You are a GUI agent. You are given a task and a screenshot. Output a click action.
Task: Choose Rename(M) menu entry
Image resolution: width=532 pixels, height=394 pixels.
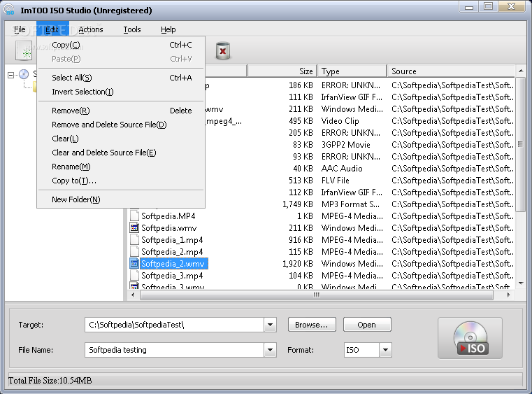tap(121, 167)
